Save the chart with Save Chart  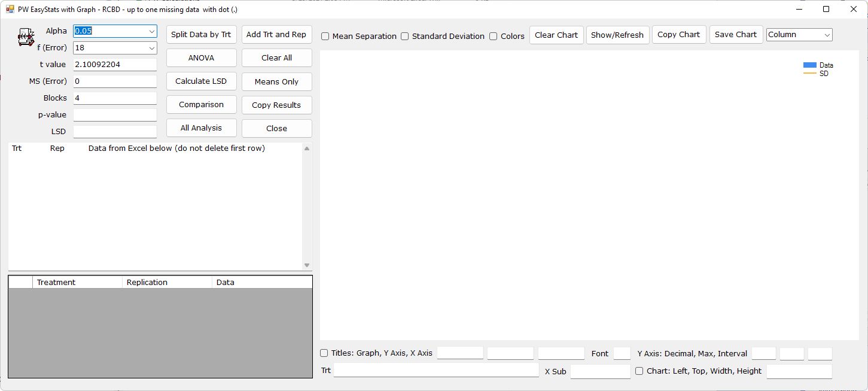point(736,35)
